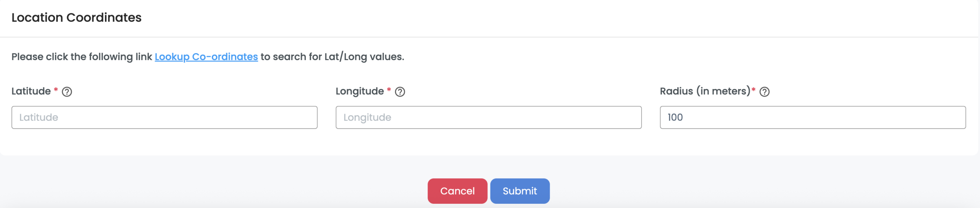Click the Latitude field label

(31, 91)
